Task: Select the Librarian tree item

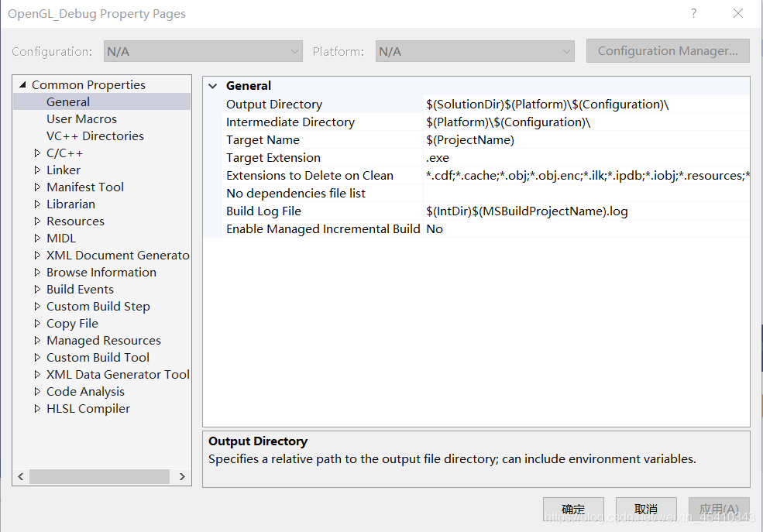Action: (x=70, y=204)
